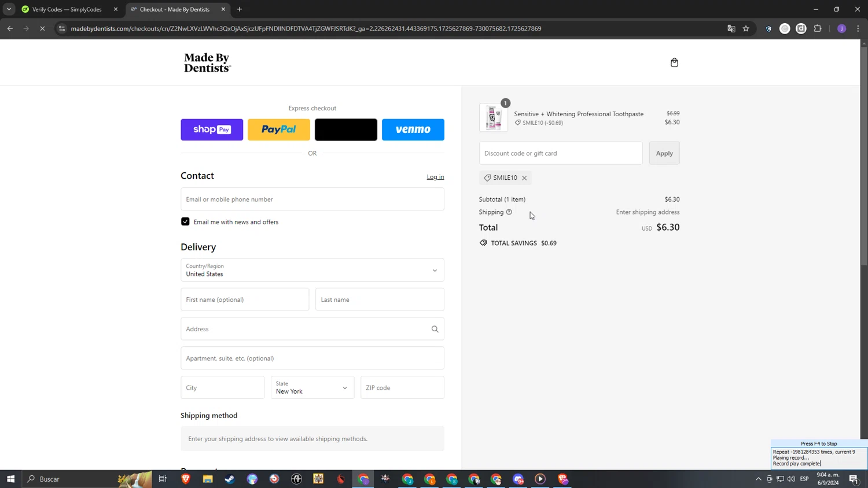The width and height of the screenshot is (868, 488).
Task: Open the Chrome profile avatar
Action: click(841, 28)
